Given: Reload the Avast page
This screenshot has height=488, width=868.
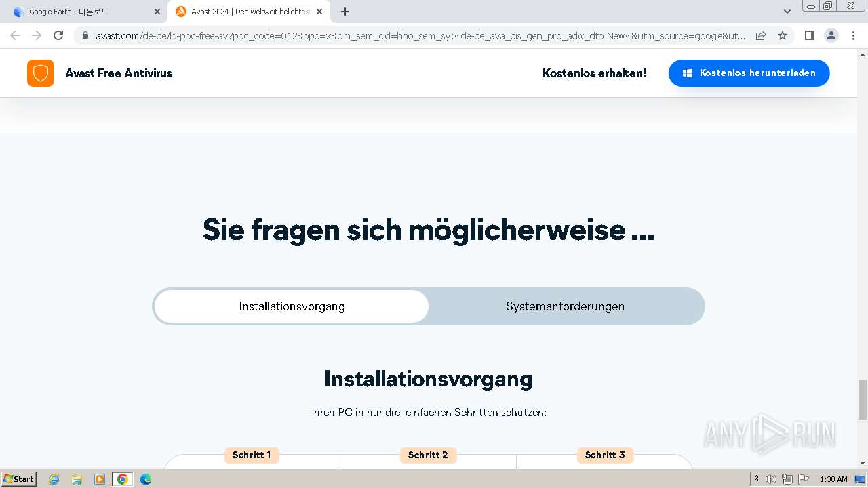Looking at the screenshot, I should pyautogui.click(x=58, y=35).
